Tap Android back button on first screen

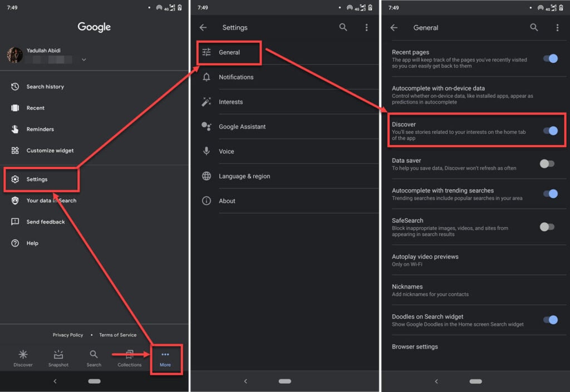tap(55, 381)
